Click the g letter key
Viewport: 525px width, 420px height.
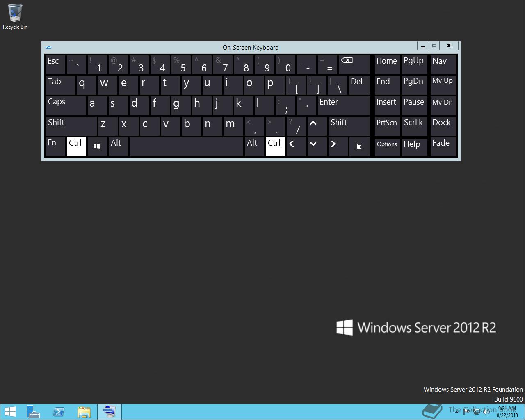pos(181,106)
